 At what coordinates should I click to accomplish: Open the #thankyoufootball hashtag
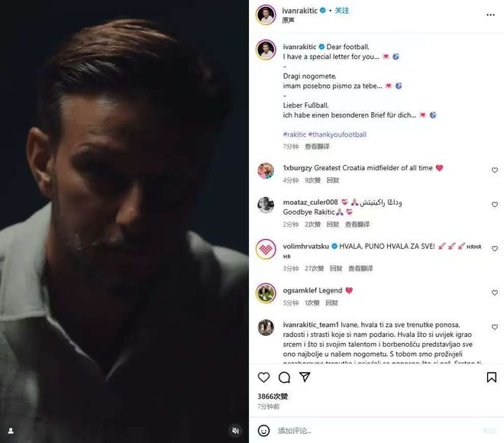[x=338, y=134]
